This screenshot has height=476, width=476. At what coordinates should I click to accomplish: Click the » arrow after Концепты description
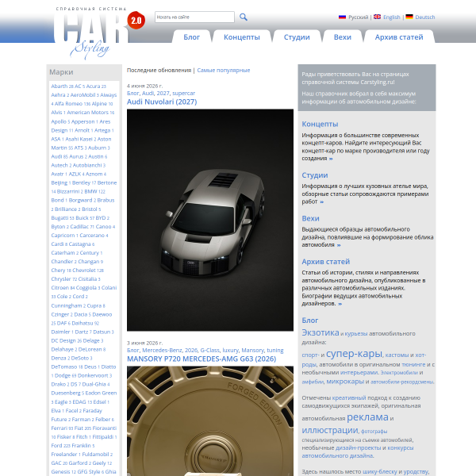click(331, 159)
